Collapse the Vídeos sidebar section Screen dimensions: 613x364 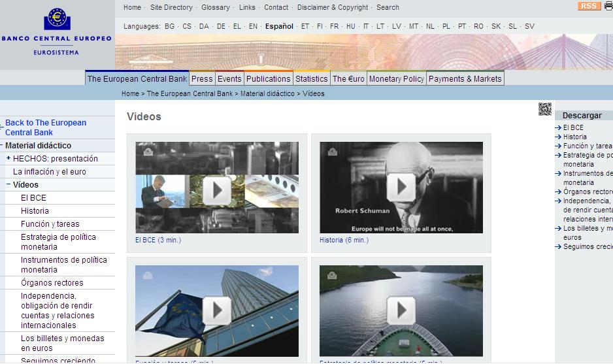pos(8,184)
